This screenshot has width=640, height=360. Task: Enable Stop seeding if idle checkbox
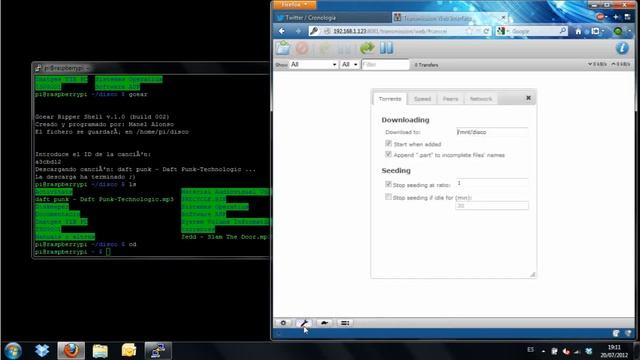coord(388,197)
